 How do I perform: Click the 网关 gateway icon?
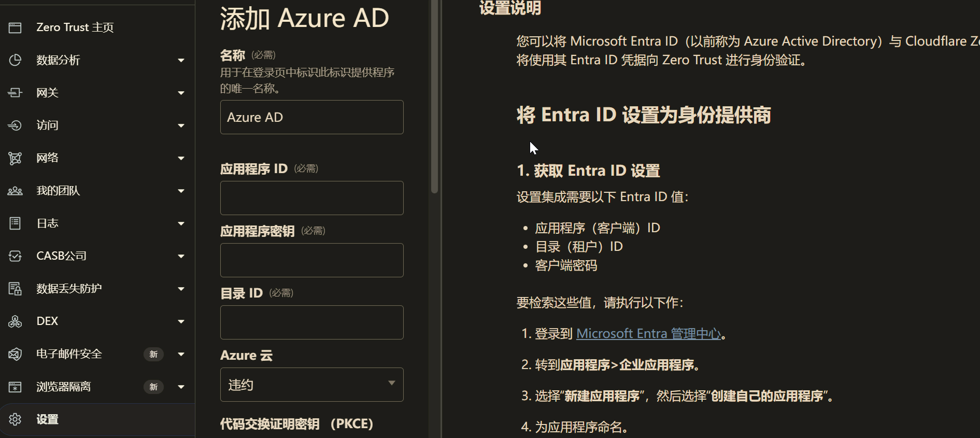[x=15, y=93]
